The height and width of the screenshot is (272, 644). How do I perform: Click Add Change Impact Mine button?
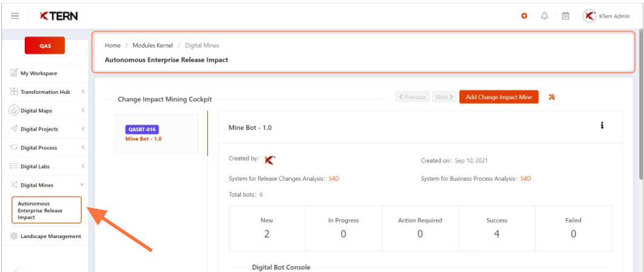click(x=499, y=97)
